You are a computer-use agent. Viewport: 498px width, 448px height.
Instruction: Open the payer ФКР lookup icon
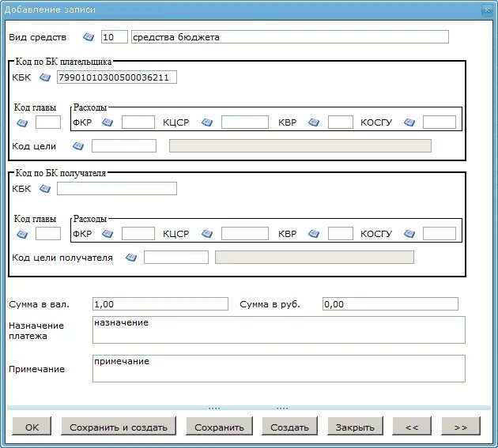(x=108, y=122)
